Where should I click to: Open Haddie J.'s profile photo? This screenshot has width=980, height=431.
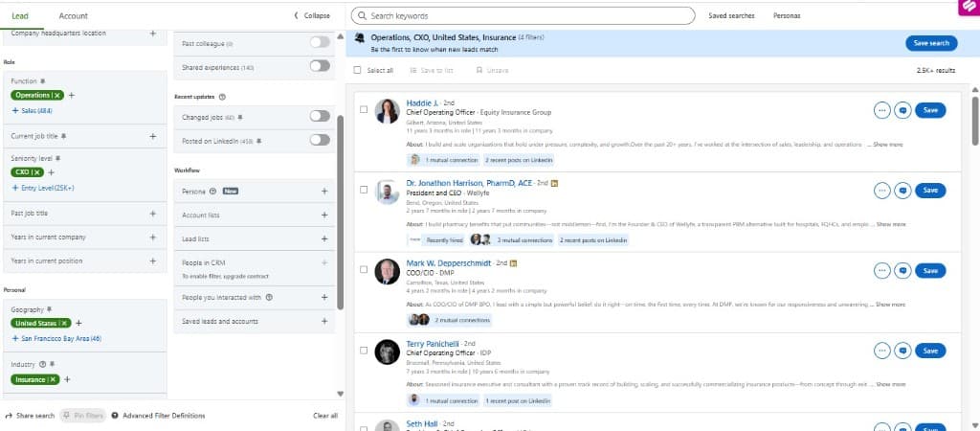tap(387, 111)
